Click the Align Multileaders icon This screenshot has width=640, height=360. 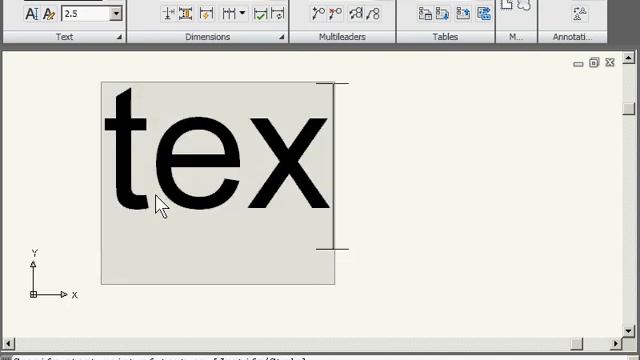pos(356,13)
